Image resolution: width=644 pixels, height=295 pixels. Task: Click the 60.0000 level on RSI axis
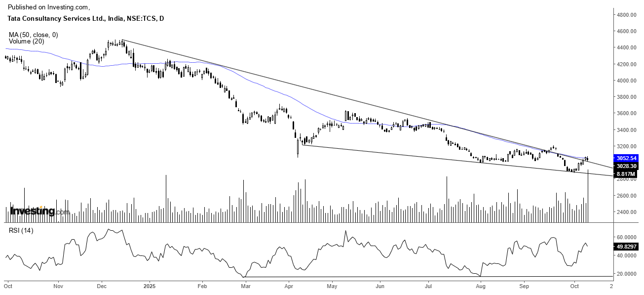(626, 238)
